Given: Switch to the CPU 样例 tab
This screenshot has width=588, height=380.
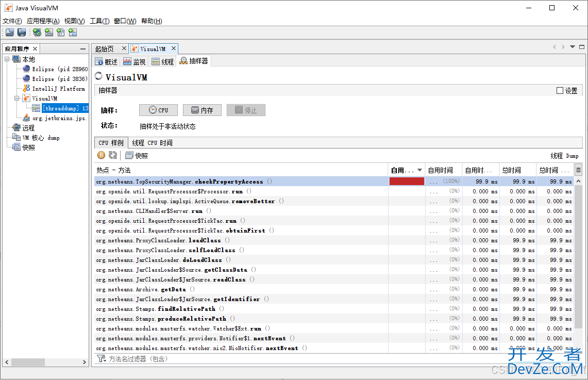Looking at the screenshot, I should click(111, 142).
